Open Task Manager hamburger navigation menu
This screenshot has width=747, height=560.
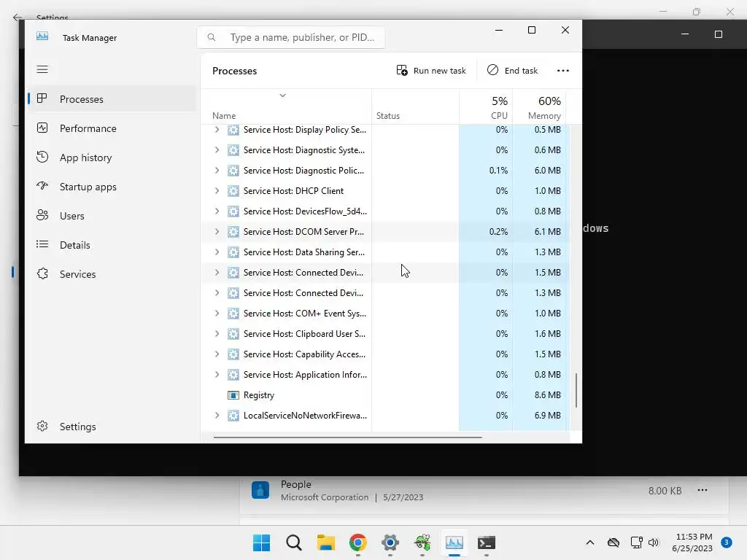(42, 69)
